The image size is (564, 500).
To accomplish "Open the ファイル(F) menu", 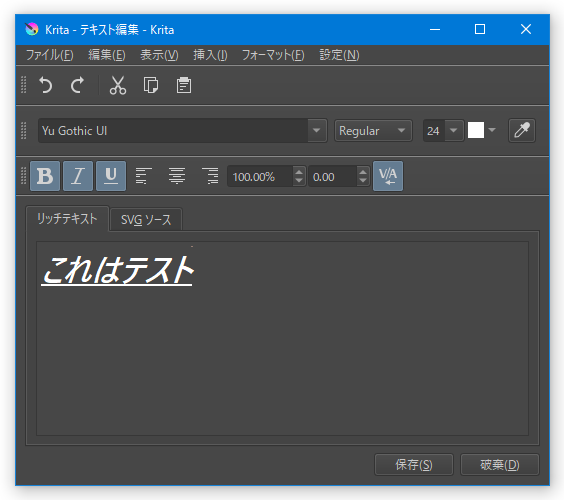I will point(50,55).
